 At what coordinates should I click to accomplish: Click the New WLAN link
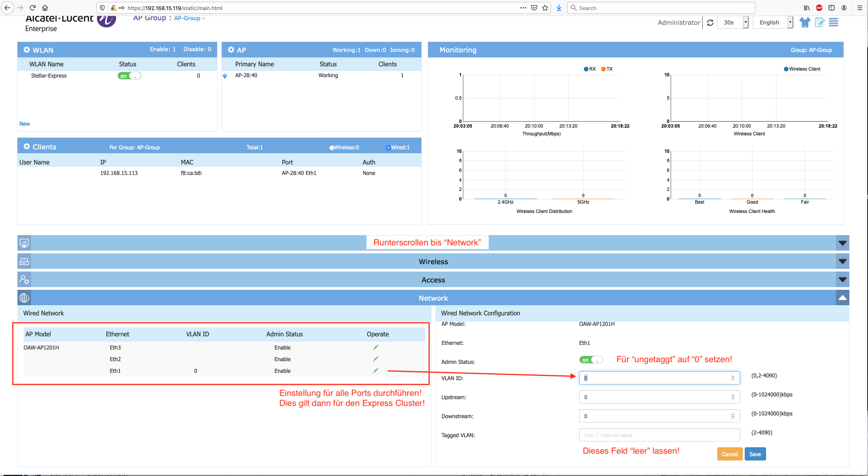24,124
